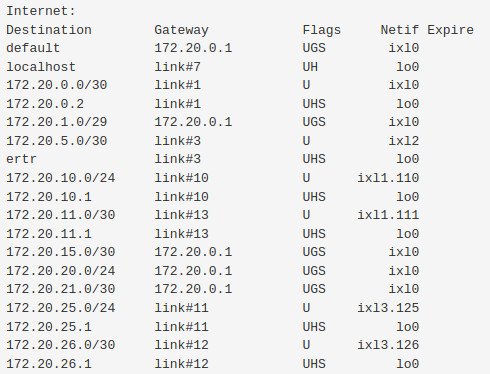
Task: Select destination 172.20.15.0/30
Action: point(61,252)
